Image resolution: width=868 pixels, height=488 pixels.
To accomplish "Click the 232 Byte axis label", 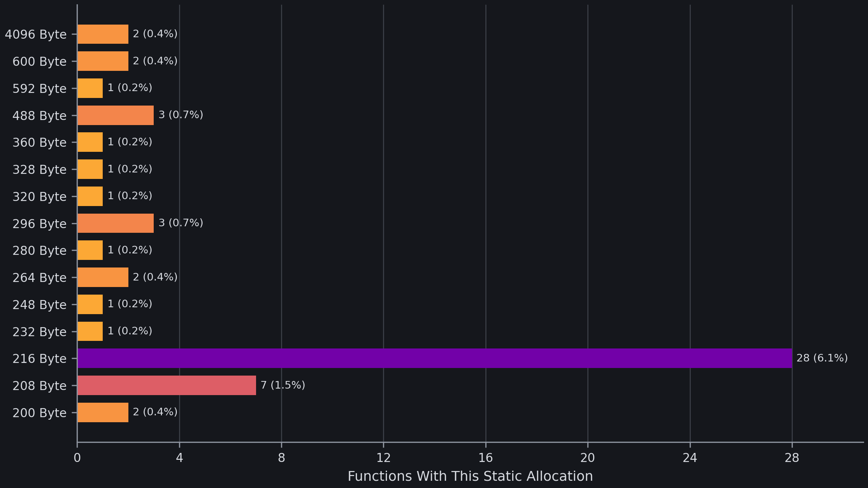I will (39, 332).
